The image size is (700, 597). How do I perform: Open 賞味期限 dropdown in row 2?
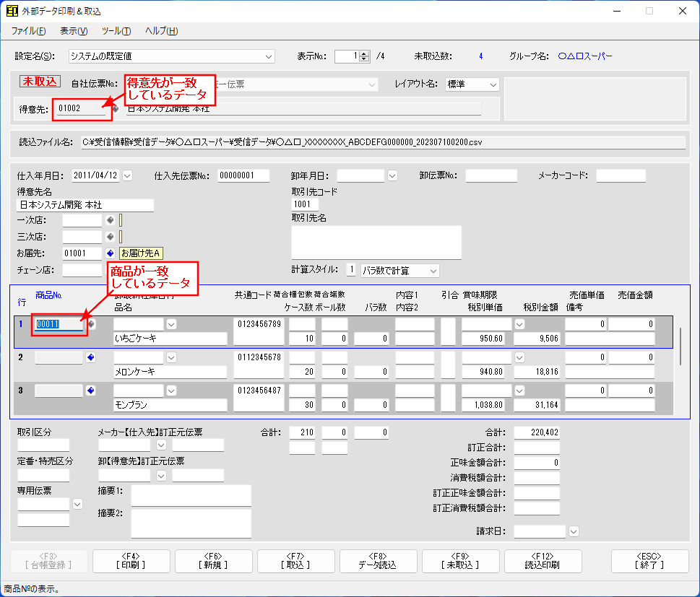pyautogui.click(x=519, y=357)
